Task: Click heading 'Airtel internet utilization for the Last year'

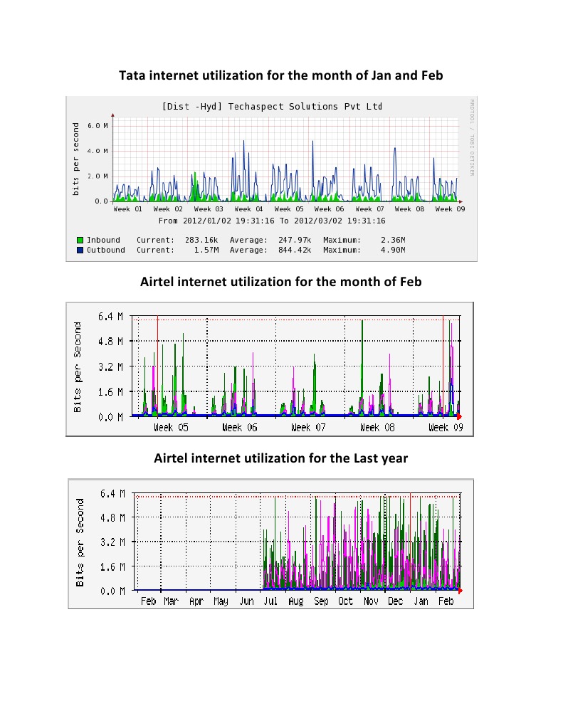Action: 280,458
